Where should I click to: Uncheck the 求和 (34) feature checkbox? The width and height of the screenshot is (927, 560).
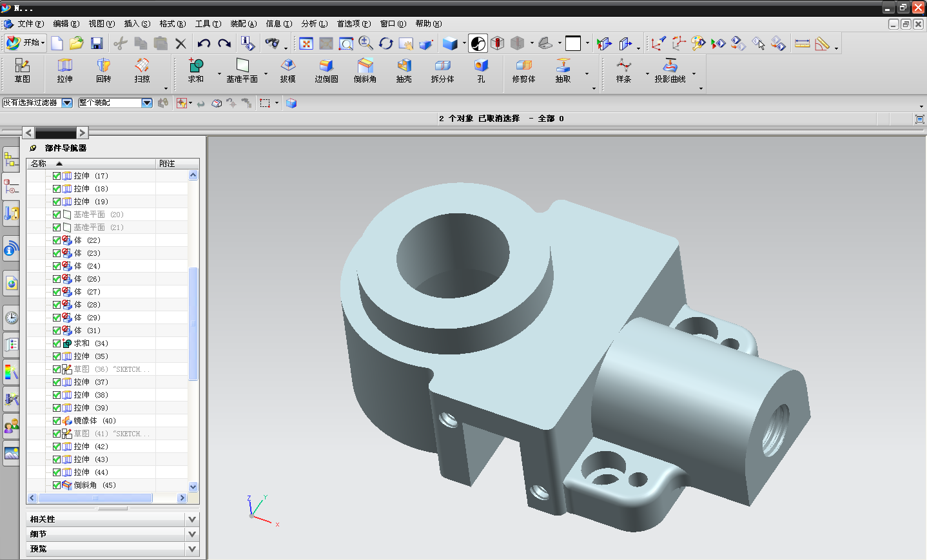[57, 343]
